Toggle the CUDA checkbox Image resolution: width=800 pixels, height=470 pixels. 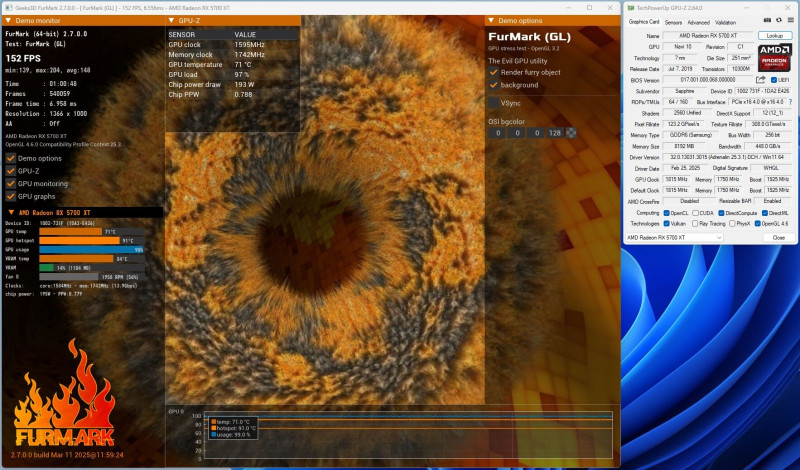tap(695, 213)
